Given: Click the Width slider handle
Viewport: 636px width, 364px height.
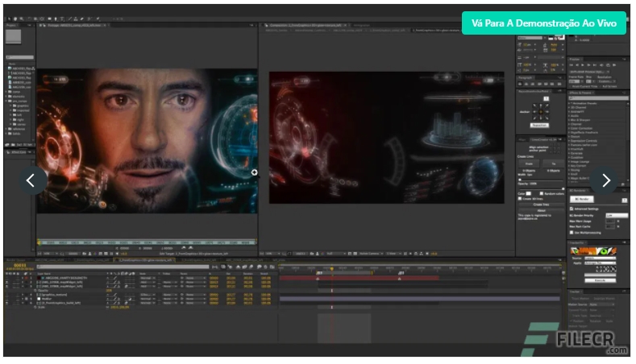Looking at the screenshot, I should [520, 180].
